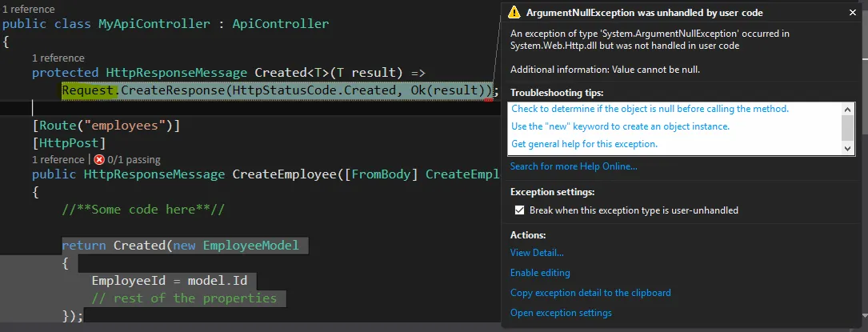This screenshot has width=868, height=332.
Task: Click troubleshooting tips scroll down arrow
Action: point(848,148)
